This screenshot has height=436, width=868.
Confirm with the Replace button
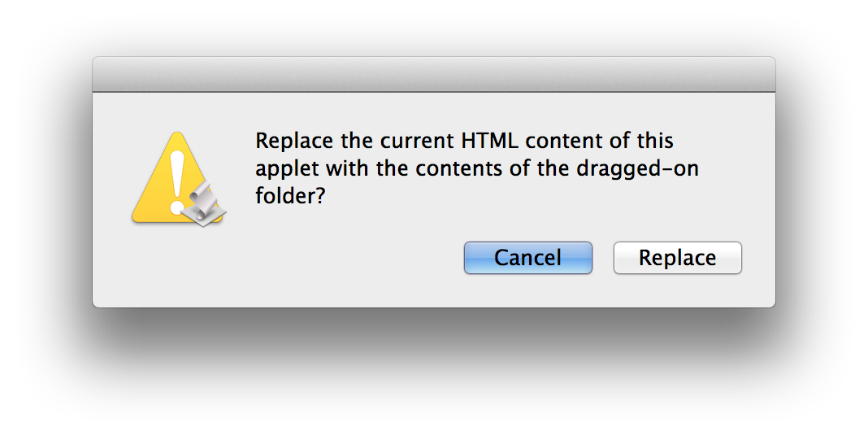coord(678,258)
